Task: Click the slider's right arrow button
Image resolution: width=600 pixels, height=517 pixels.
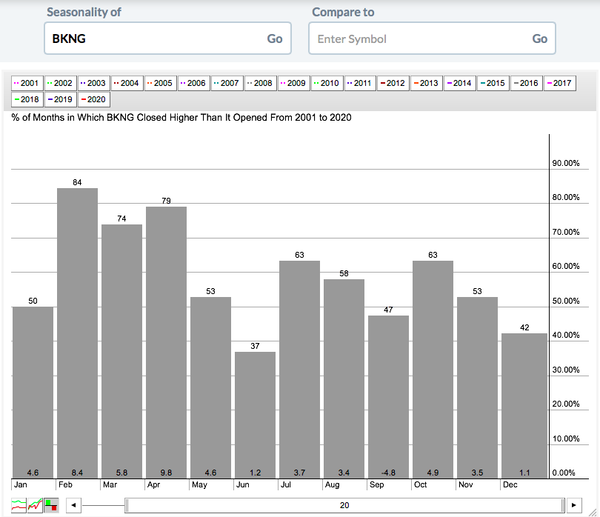Action: point(572,505)
